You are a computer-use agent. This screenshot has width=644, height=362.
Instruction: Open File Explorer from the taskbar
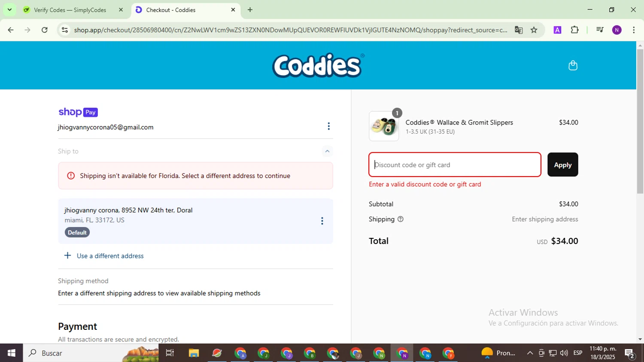coord(194,353)
